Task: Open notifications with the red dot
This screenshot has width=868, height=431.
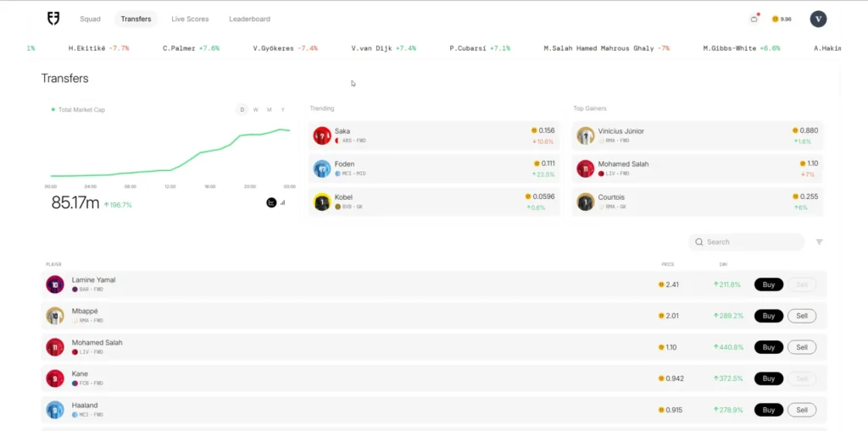Action: point(754,19)
